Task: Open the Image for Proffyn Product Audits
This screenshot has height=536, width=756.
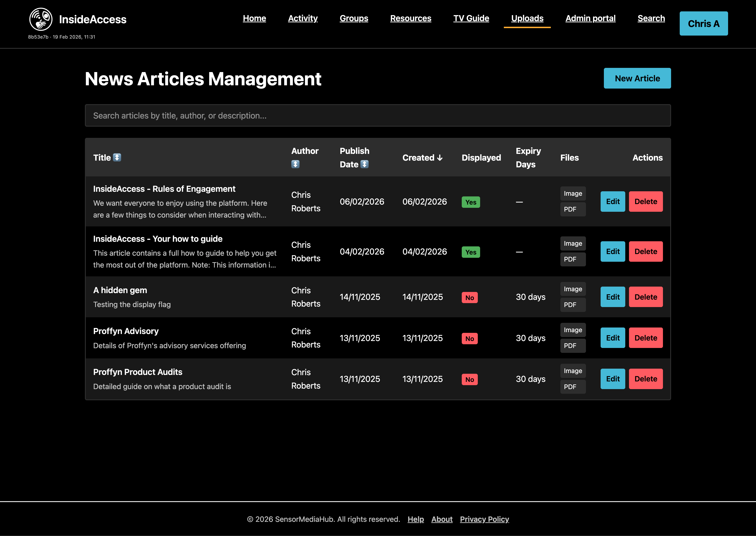Action: [x=573, y=371]
